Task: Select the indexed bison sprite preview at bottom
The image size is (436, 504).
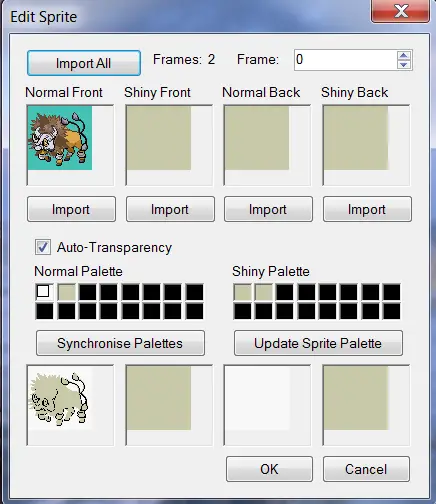Action: coord(70,405)
